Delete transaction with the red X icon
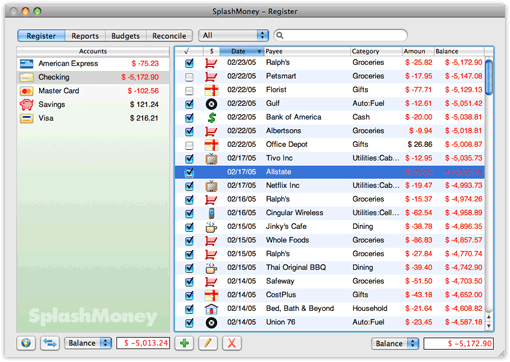510x362 pixels. pyautogui.click(x=232, y=343)
